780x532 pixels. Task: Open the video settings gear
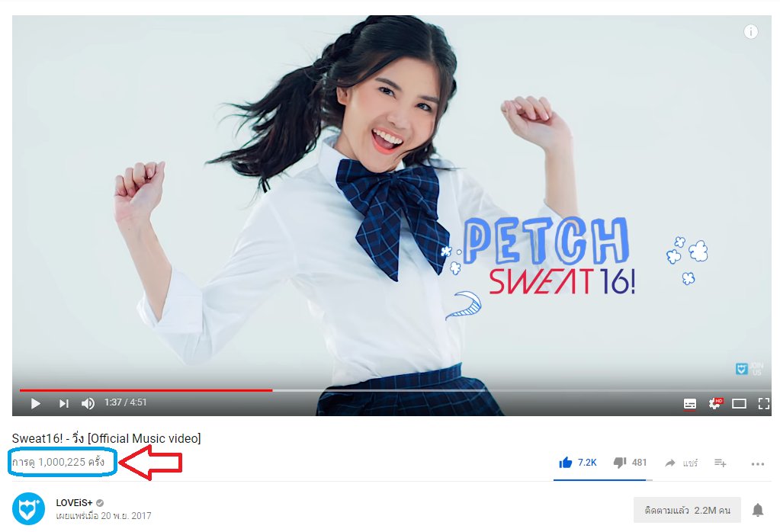pyautogui.click(x=714, y=403)
